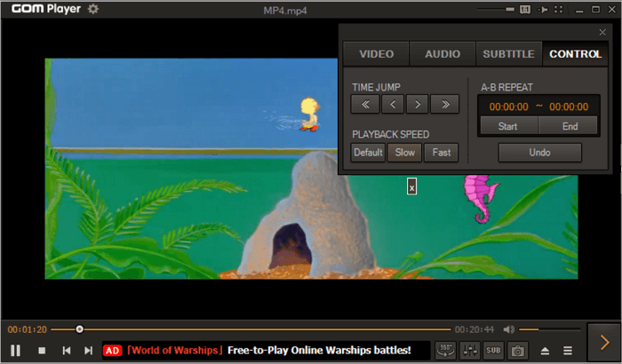Pause the video playback
The image size is (622, 364).
15,351
